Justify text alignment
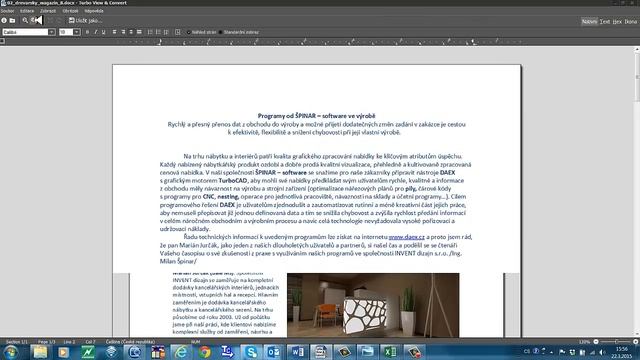The height and width of the screenshot is (360, 640). pos(139,32)
